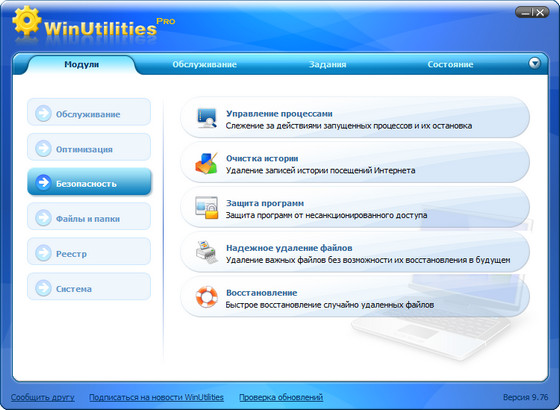Go to the Состояние tab
This screenshot has height=410, width=560.
(x=450, y=65)
